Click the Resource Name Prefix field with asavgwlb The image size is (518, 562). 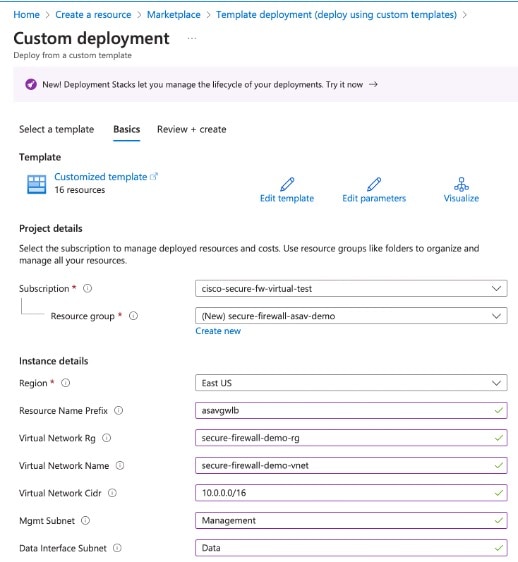click(x=351, y=410)
